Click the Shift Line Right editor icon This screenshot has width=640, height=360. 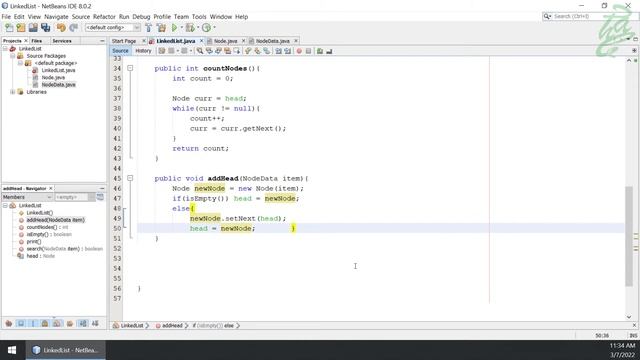287,51
